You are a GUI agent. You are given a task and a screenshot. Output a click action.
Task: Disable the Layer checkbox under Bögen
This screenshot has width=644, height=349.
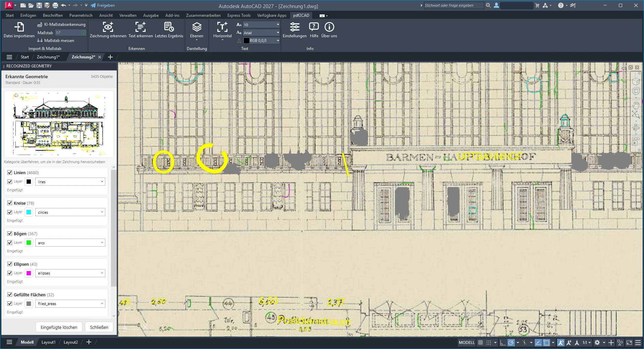[10, 243]
